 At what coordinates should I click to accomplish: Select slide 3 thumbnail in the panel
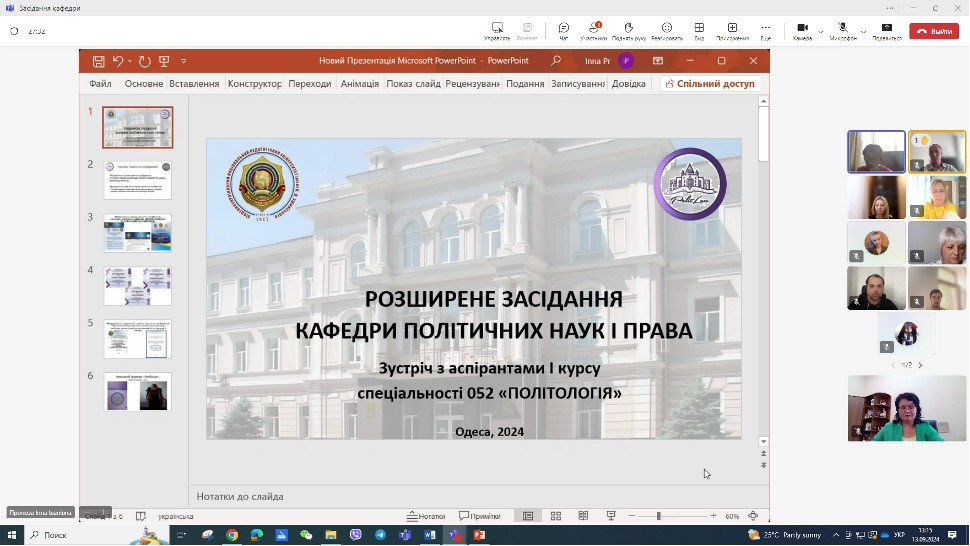coord(138,233)
